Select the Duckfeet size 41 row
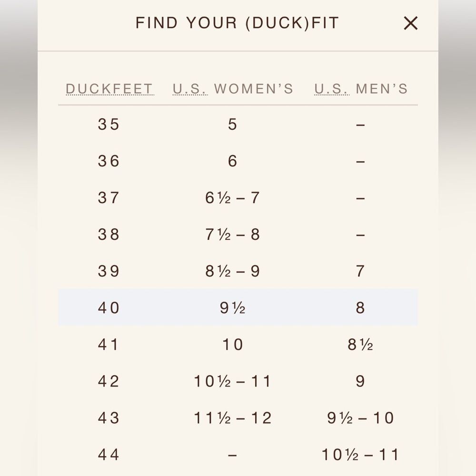 (238, 345)
